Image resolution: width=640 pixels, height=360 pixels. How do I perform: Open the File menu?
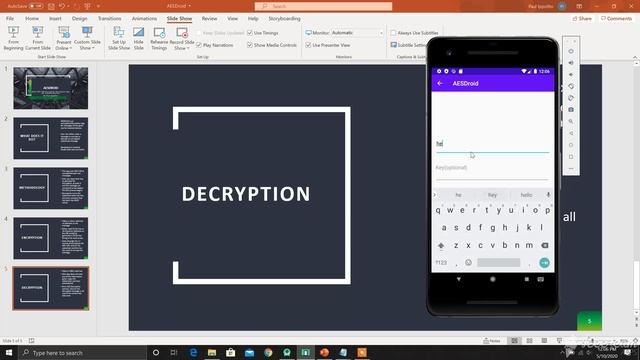pos(10,18)
